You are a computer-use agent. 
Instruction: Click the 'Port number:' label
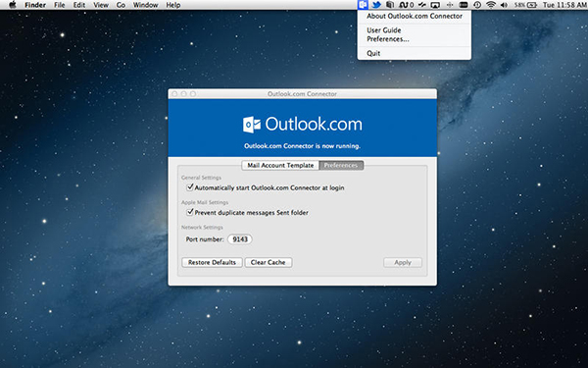[205, 239]
